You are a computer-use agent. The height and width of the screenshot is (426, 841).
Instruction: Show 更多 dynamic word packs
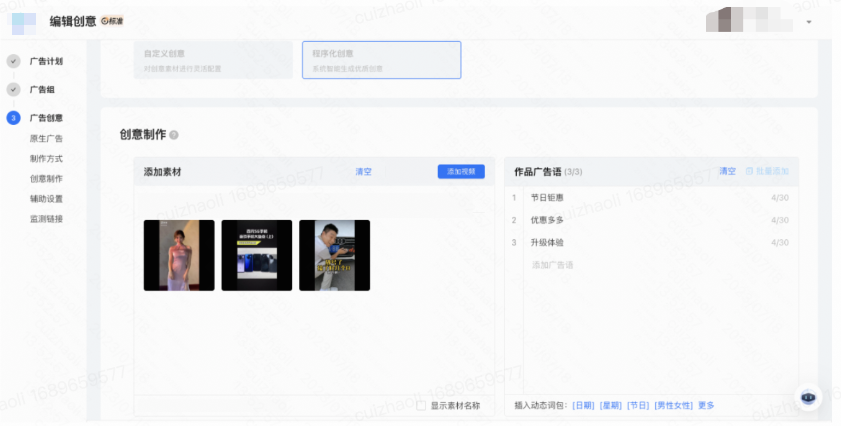706,406
